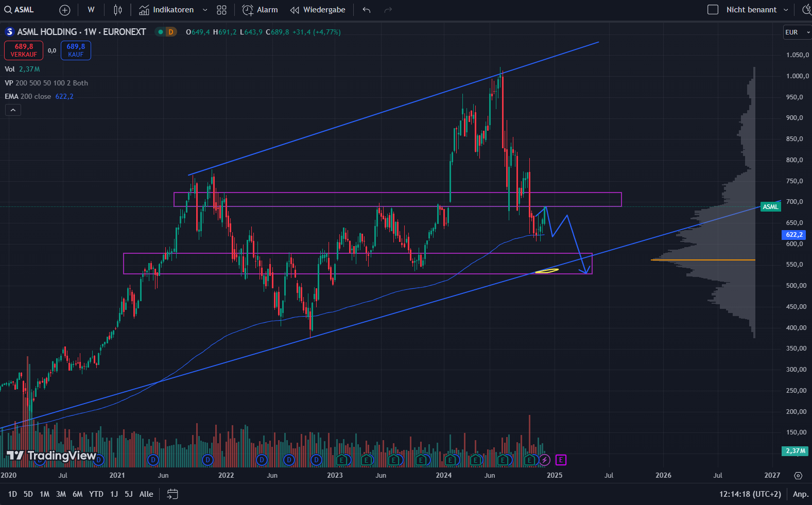Select the yellow ellipse drawing on the chart
Image resolution: width=812 pixels, height=505 pixels.
point(546,271)
